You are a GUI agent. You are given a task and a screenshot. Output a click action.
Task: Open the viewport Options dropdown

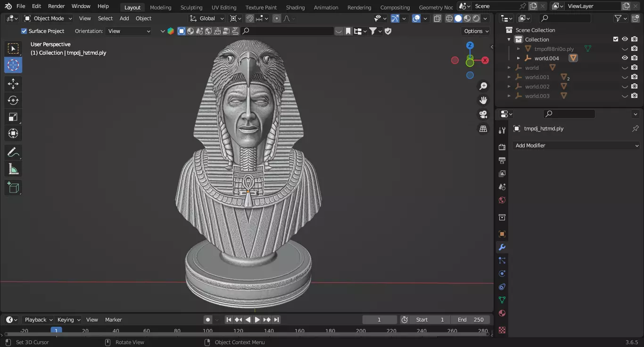pos(476,31)
